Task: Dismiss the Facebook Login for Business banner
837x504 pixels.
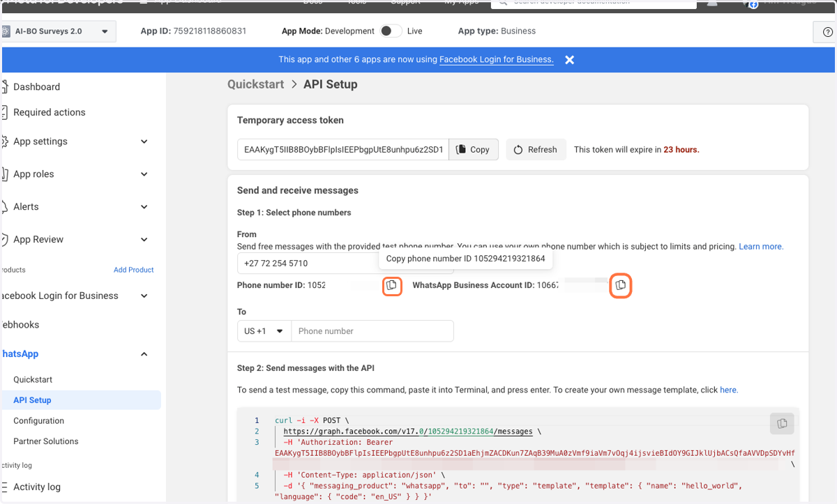Action: (569, 60)
